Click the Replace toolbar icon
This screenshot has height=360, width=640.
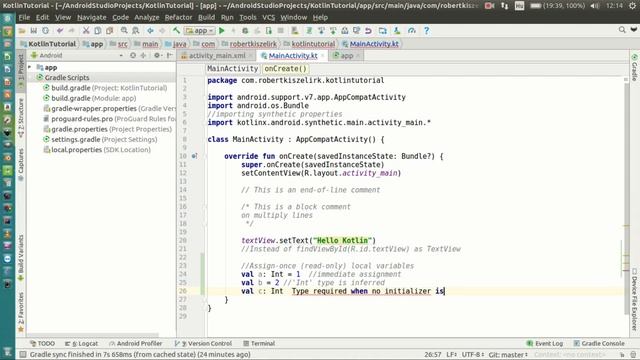(136, 31)
